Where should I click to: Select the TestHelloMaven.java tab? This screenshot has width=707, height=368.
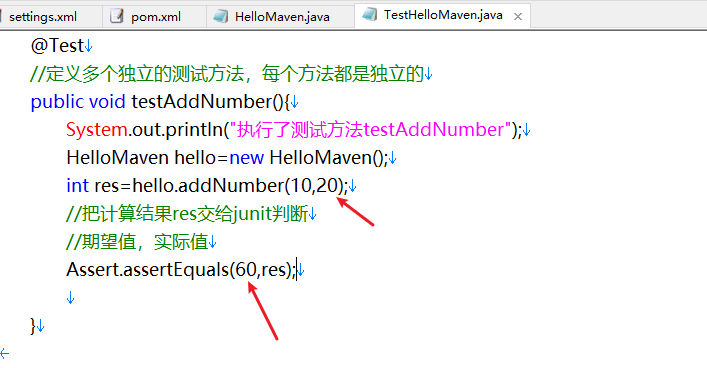pos(443,15)
